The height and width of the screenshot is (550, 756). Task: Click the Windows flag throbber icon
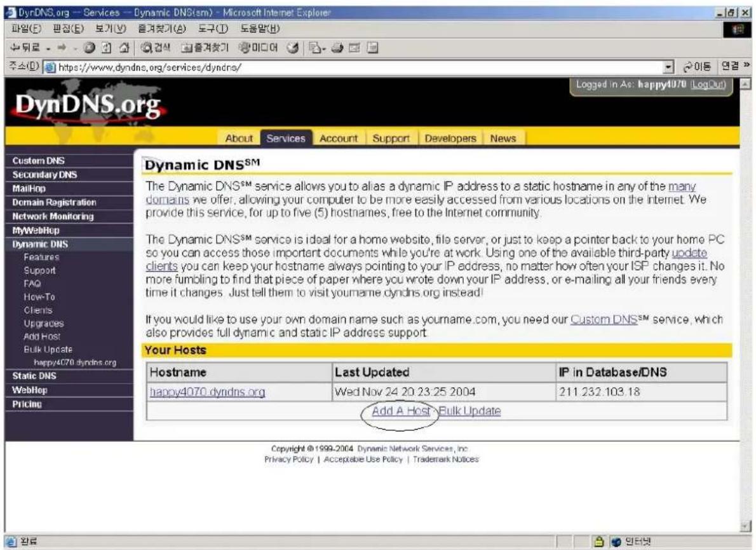pos(738,30)
